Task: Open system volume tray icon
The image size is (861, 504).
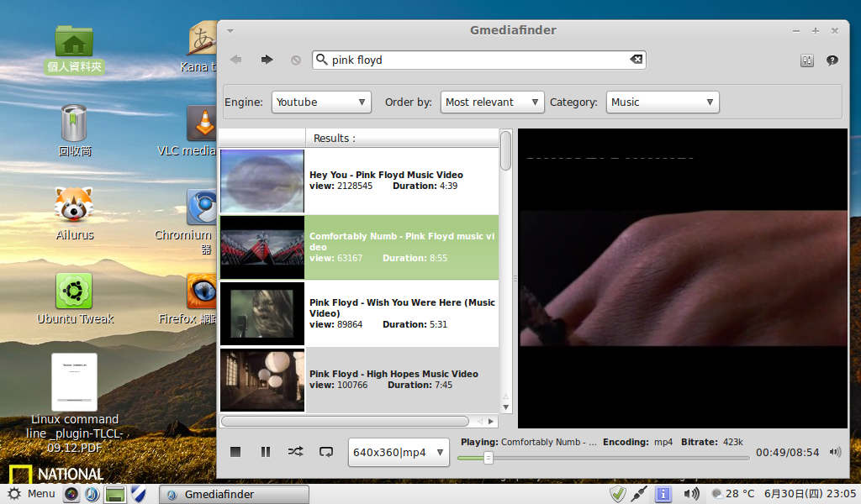Action: (x=691, y=494)
